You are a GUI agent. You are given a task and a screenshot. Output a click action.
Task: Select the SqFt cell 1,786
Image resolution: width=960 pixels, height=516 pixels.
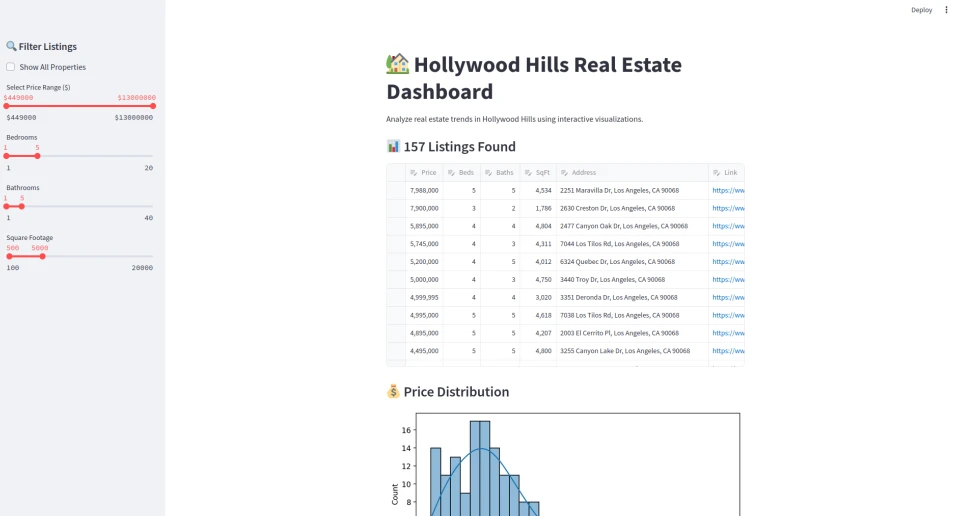pyautogui.click(x=538, y=208)
